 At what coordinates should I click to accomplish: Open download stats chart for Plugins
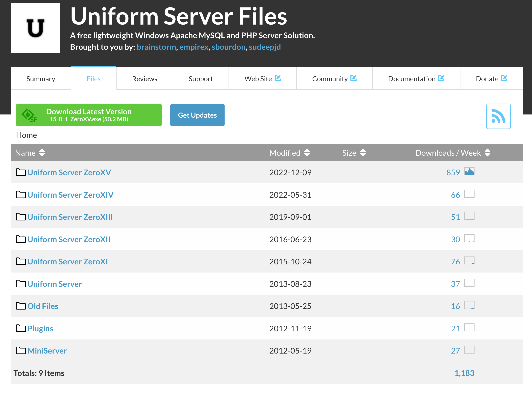(x=469, y=328)
